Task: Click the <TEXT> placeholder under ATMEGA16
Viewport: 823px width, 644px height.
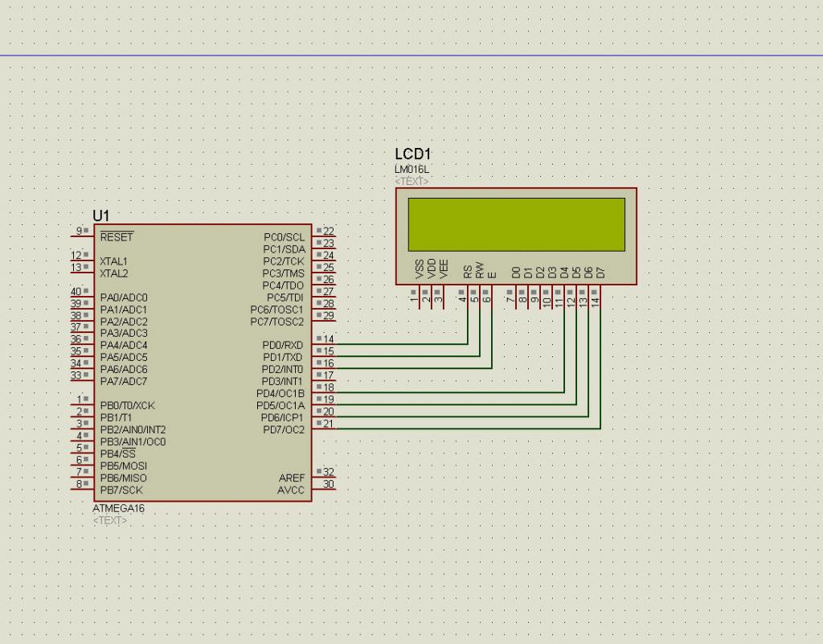Action: (x=109, y=520)
